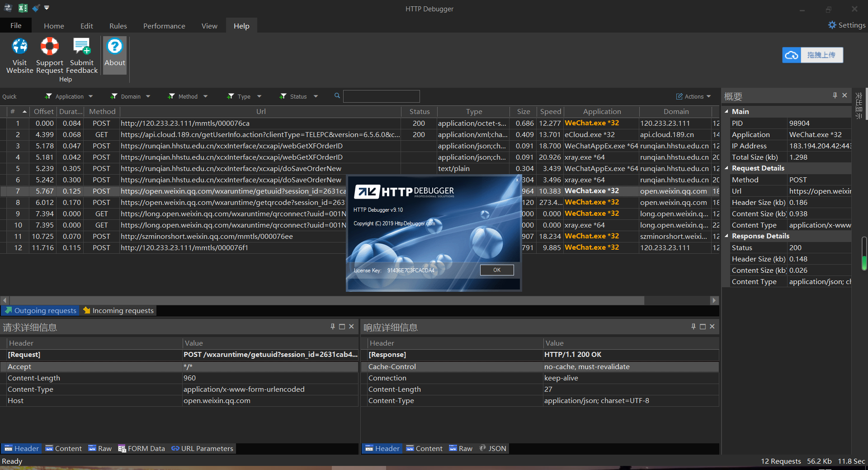Pin the request details panel

click(333, 327)
